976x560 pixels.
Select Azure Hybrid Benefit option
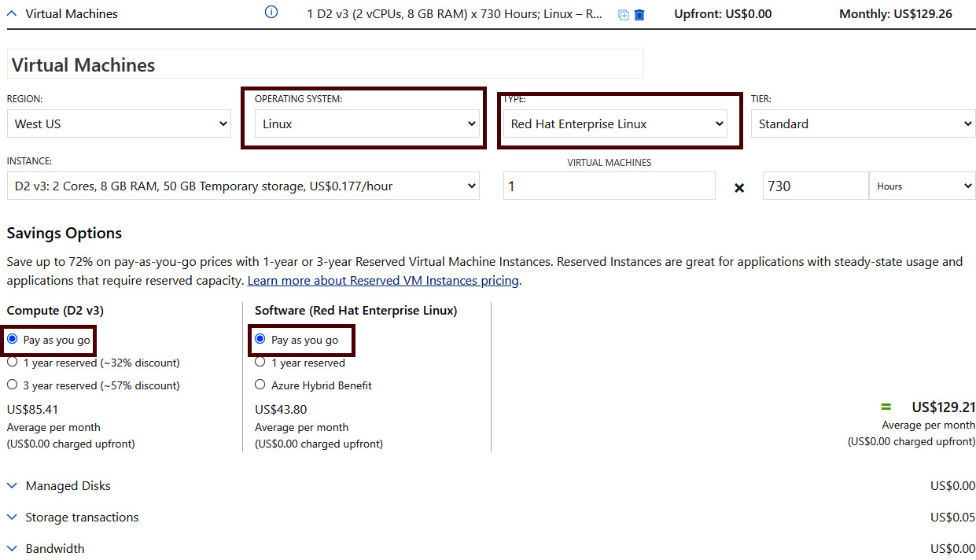pyautogui.click(x=260, y=385)
